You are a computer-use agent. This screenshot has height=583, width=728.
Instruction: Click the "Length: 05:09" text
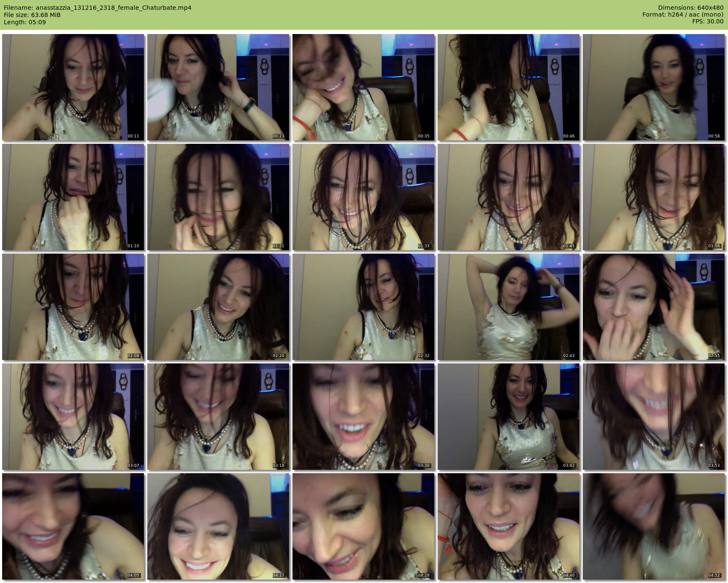coord(25,22)
